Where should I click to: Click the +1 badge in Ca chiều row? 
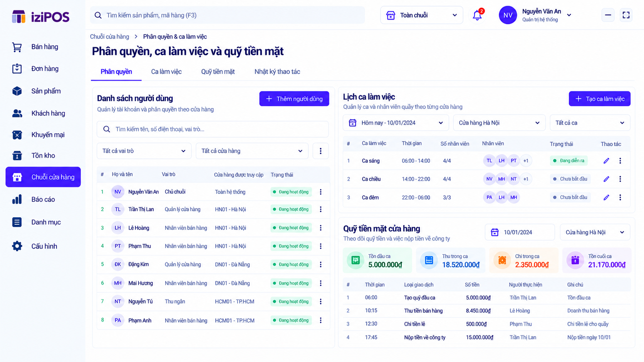526,179
